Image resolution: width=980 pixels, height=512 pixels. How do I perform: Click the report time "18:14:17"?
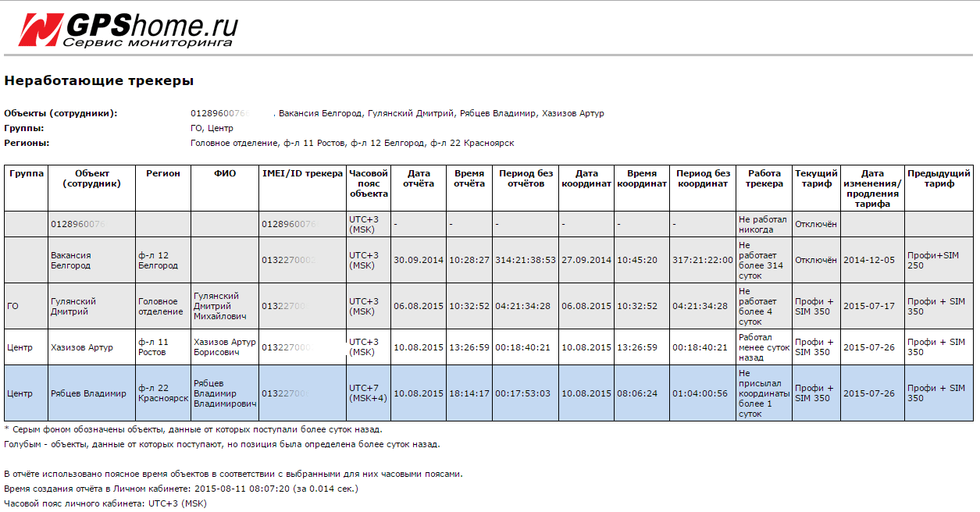(469, 393)
